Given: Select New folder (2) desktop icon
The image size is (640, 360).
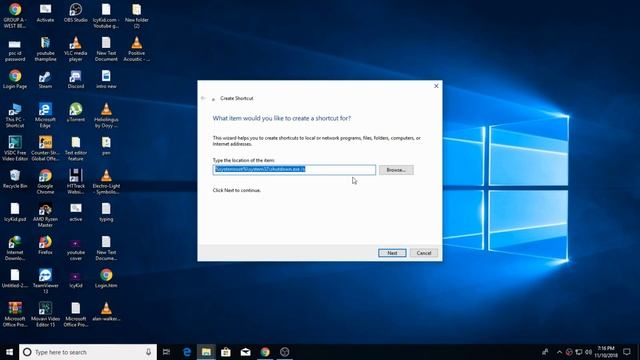Looking at the screenshot, I should point(136,16).
